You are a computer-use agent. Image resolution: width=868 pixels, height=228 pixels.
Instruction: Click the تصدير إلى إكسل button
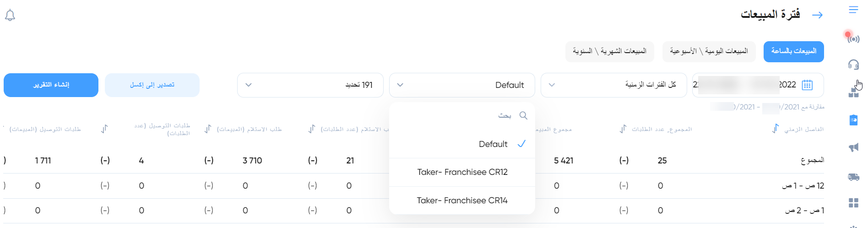[x=152, y=85]
